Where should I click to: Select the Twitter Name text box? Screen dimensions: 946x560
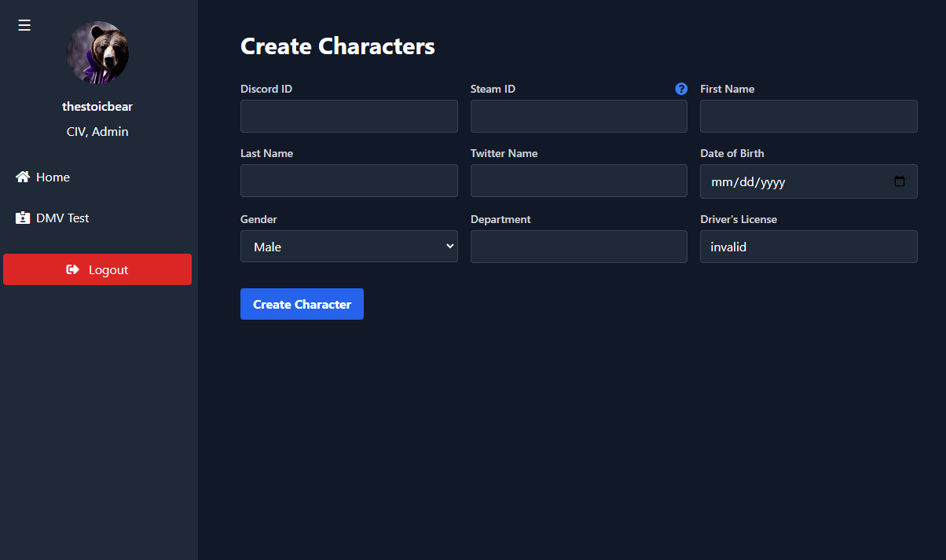click(578, 181)
